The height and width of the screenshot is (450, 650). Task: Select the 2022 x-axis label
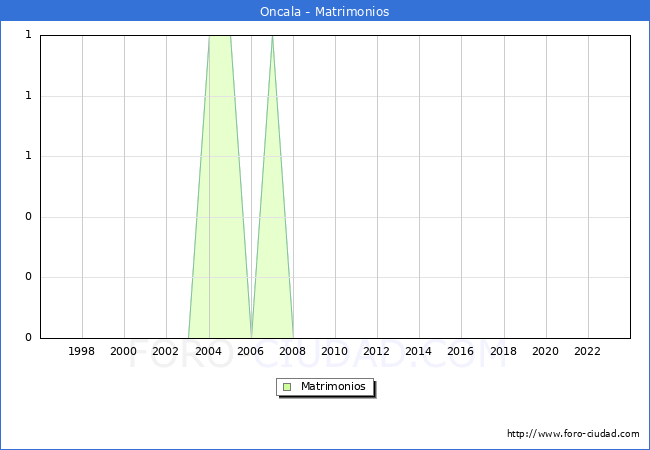[x=587, y=351]
